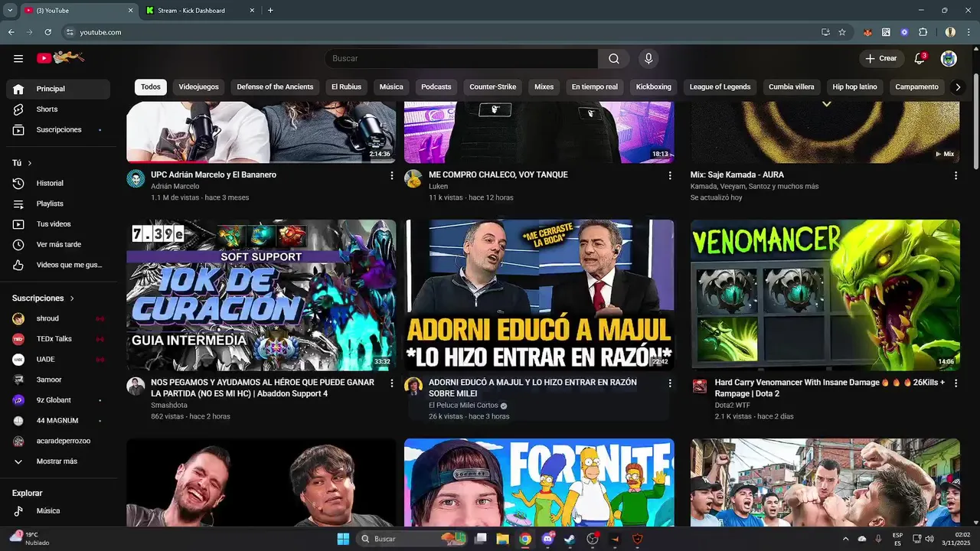The height and width of the screenshot is (551, 980).
Task: Bookmark this page with the star
Action: [842, 32]
